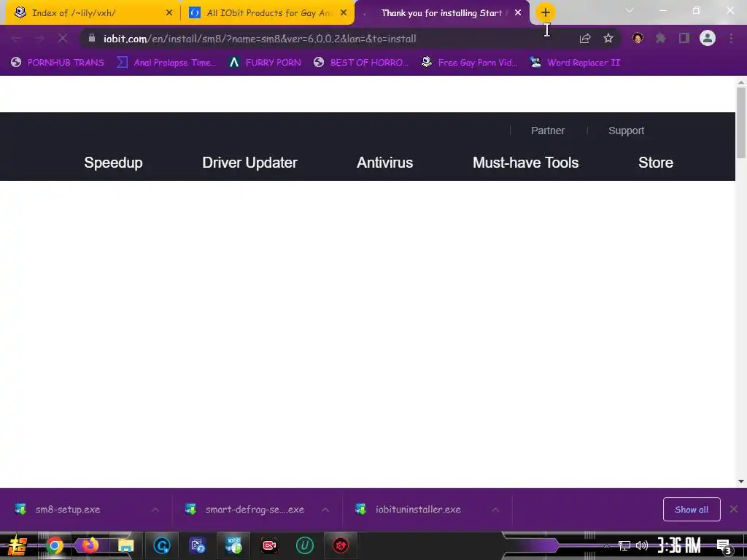Open the blue square app icon after the C icon
Viewport: 747px width, 560px height.
[x=197, y=545]
